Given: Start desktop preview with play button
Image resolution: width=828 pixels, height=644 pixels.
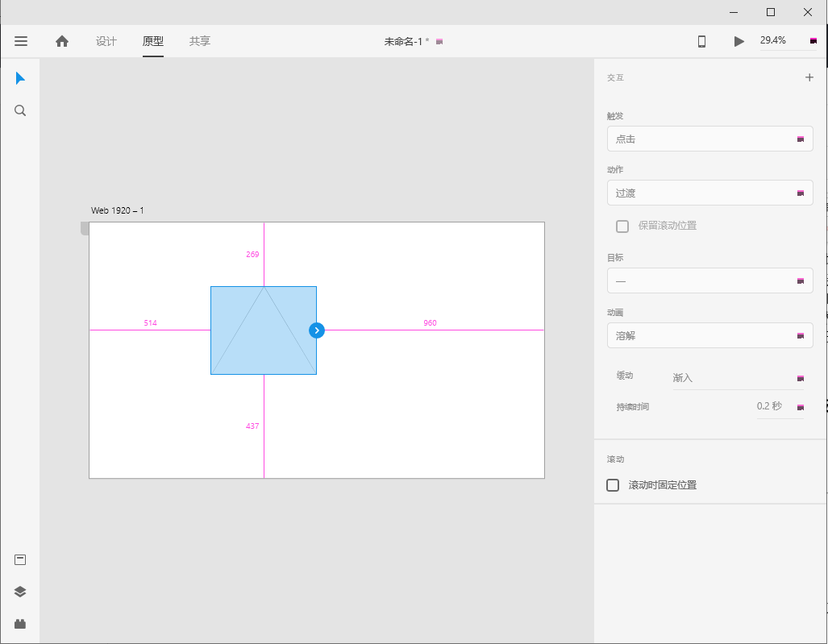Looking at the screenshot, I should coord(739,41).
